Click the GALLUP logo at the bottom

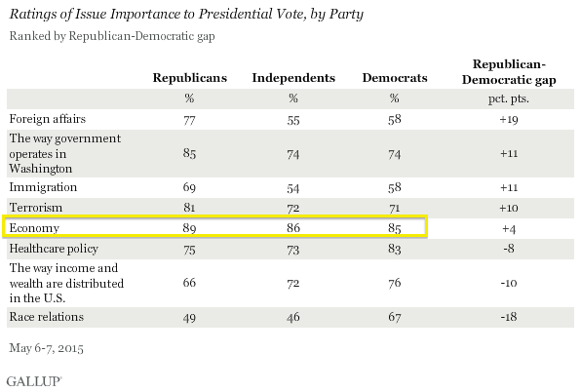pos(34,381)
